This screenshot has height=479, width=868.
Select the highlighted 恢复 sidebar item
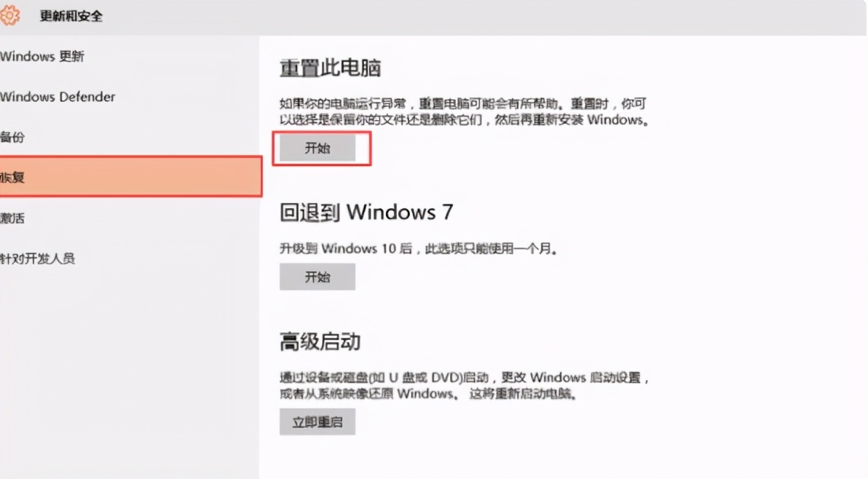tap(130, 176)
